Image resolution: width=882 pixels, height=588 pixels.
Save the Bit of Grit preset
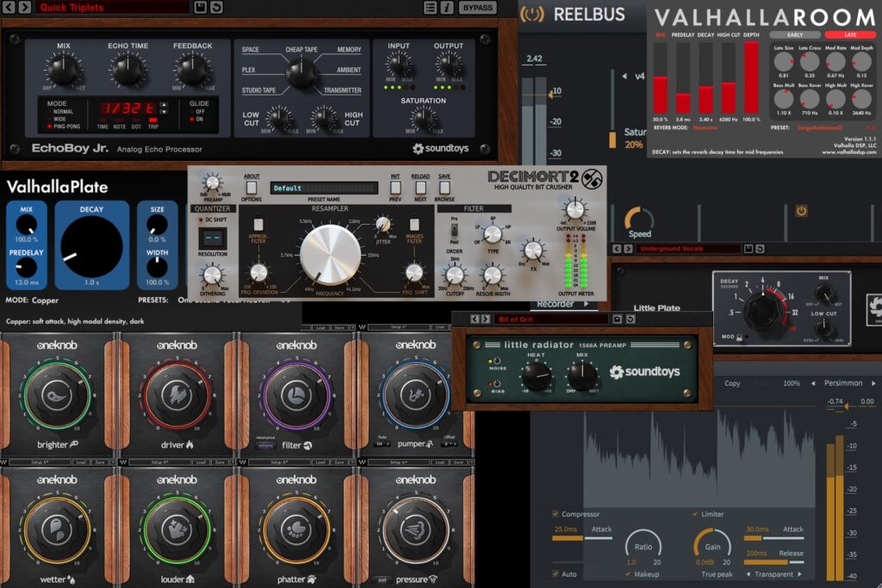coord(617,319)
